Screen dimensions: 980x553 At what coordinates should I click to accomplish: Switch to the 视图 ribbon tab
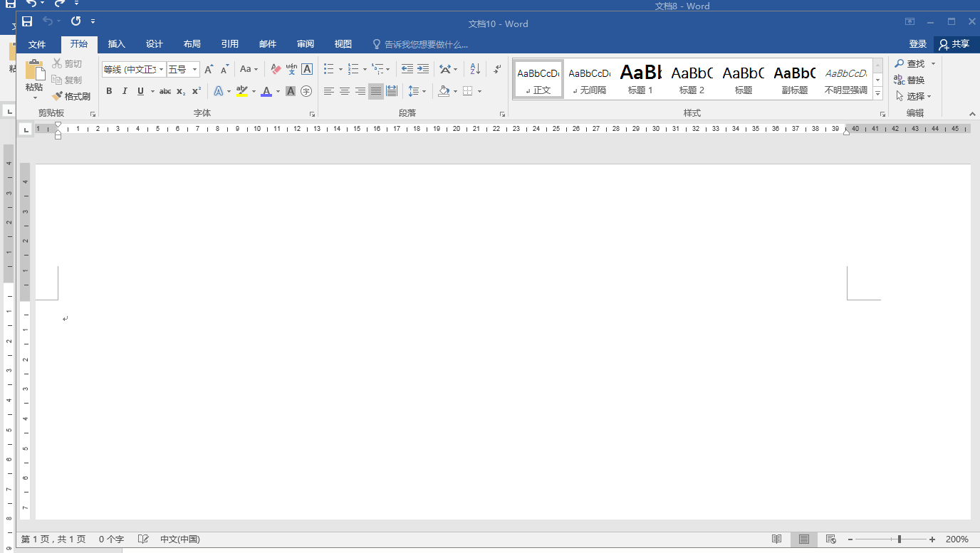tap(343, 44)
